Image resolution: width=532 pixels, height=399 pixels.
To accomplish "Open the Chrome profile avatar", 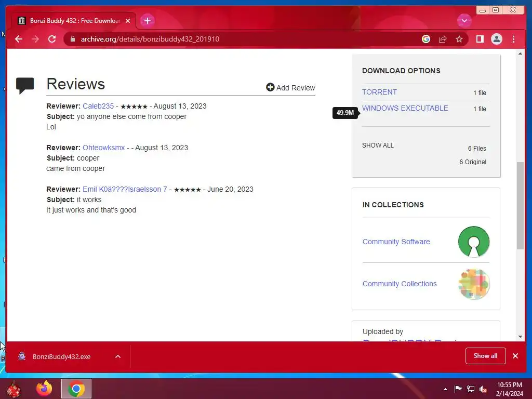I will point(496,39).
